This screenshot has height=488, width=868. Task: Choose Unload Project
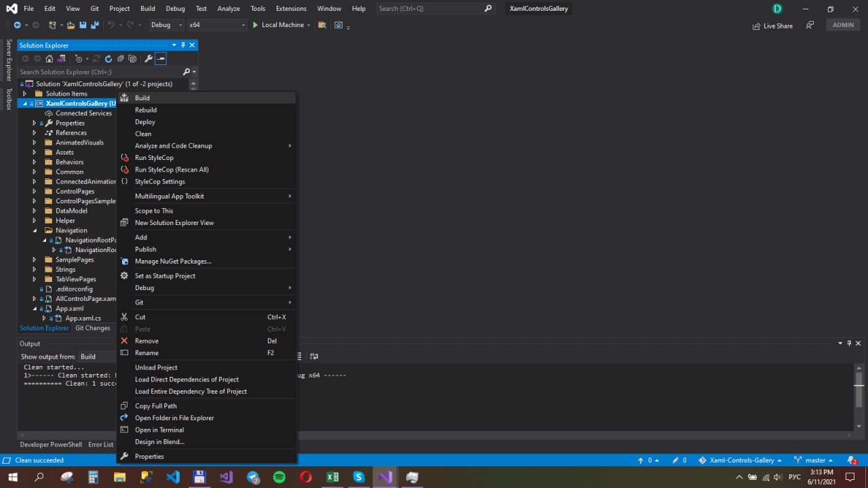(207, 367)
